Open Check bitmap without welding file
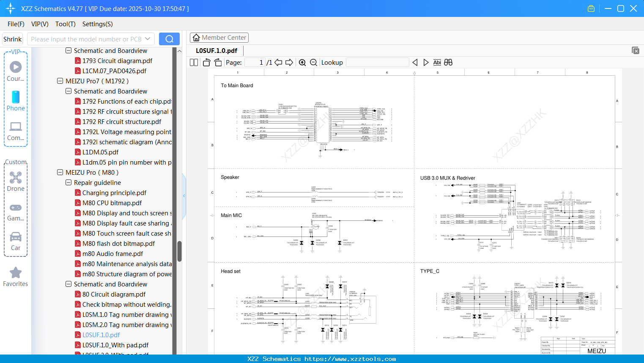This screenshot has height=363, width=644. 127,304
